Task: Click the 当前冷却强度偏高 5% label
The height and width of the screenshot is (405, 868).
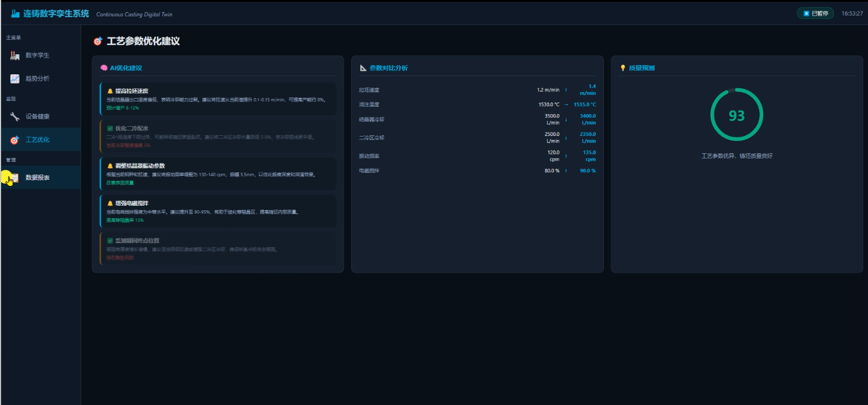Action: (128, 145)
